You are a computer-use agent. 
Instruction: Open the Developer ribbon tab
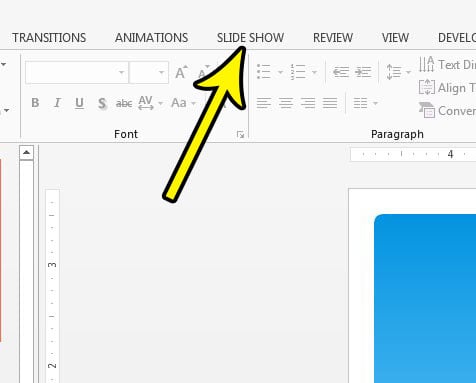[x=457, y=38]
